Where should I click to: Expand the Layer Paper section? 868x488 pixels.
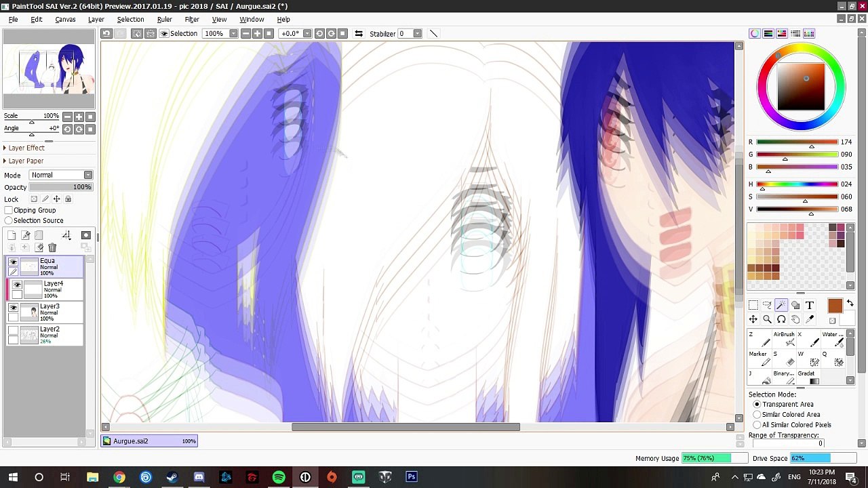pyautogui.click(x=24, y=161)
